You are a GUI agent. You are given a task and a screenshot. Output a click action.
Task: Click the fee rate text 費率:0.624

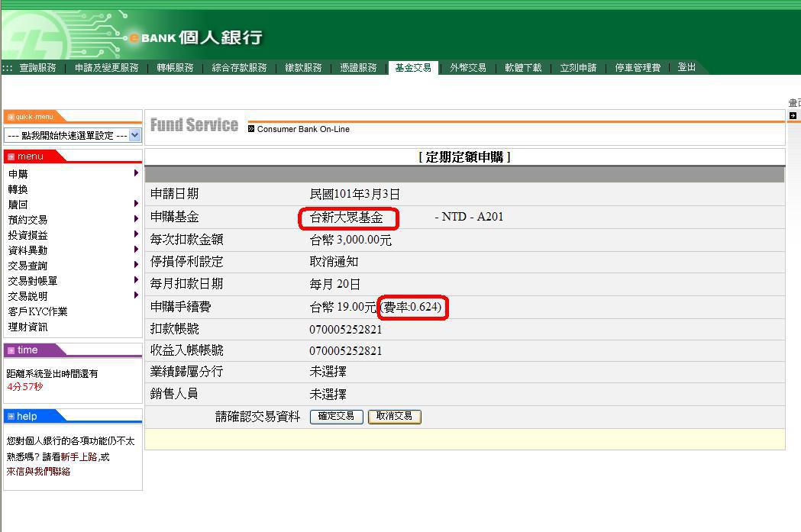(412, 307)
